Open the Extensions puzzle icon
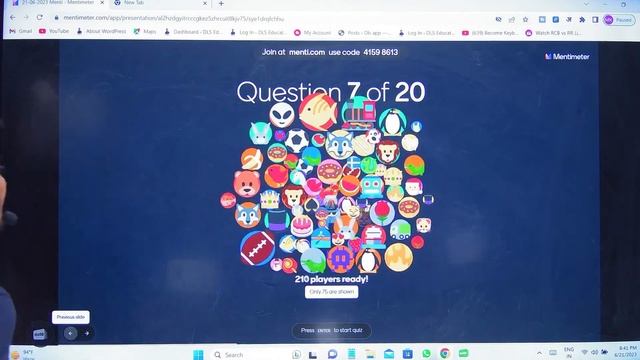The height and width of the screenshot is (360, 640). pyautogui.click(x=582, y=20)
